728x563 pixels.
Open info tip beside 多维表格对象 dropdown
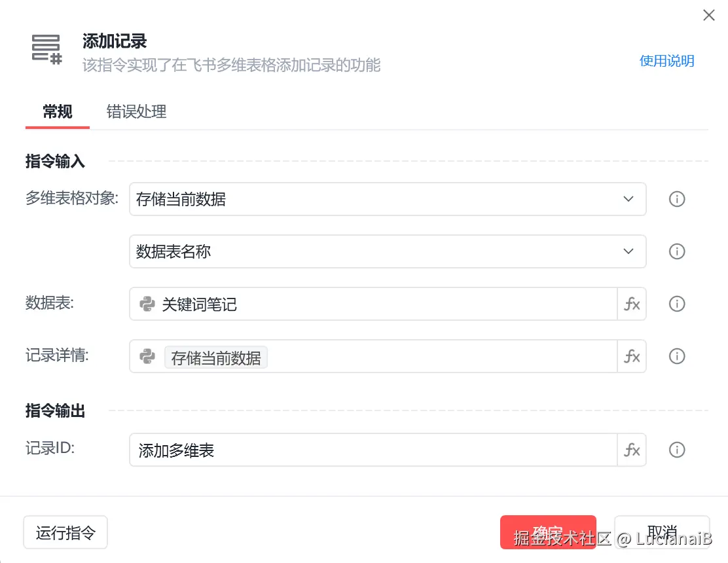pyautogui.click(x=677, y=199)
